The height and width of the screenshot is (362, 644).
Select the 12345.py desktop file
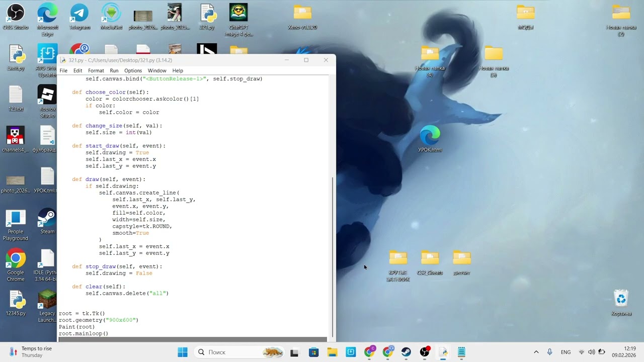click(16, 302)
